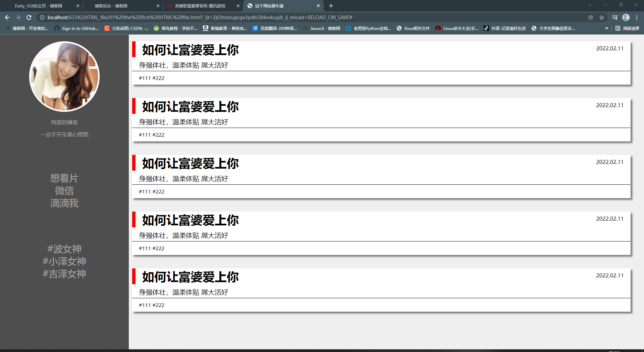This screenshot has width=644, height=352.
Task: Close the 英雄联盟赛事官网 tab
Action: [x=238, y=6]
